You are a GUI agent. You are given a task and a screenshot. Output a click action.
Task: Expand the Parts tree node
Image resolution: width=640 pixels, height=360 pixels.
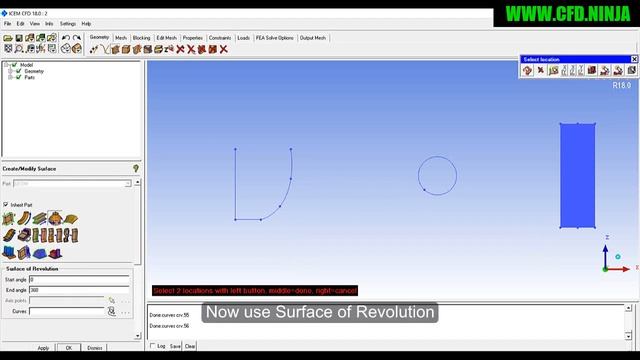coord(10,77)
